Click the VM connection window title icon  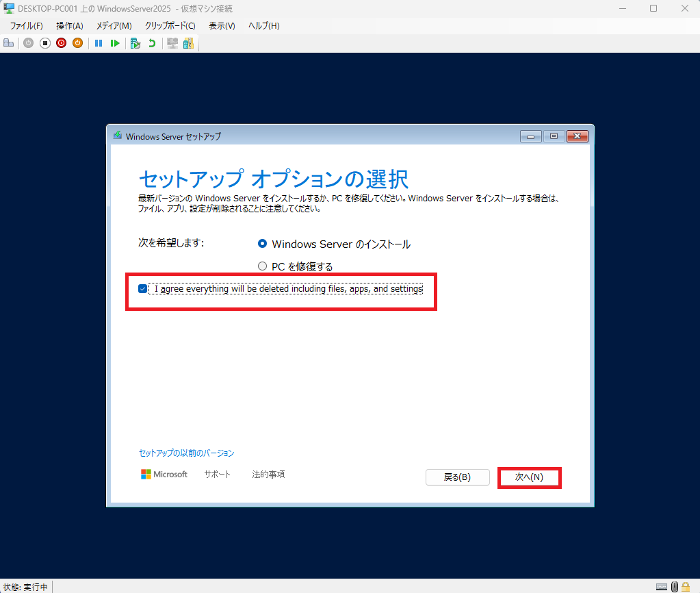9,8
